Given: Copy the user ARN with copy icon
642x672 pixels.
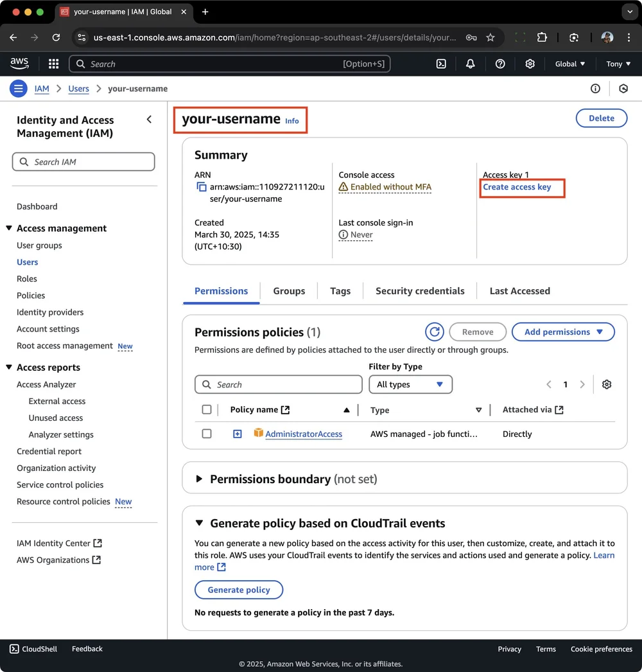Looking at the screenshot, I should pos(202,187).
